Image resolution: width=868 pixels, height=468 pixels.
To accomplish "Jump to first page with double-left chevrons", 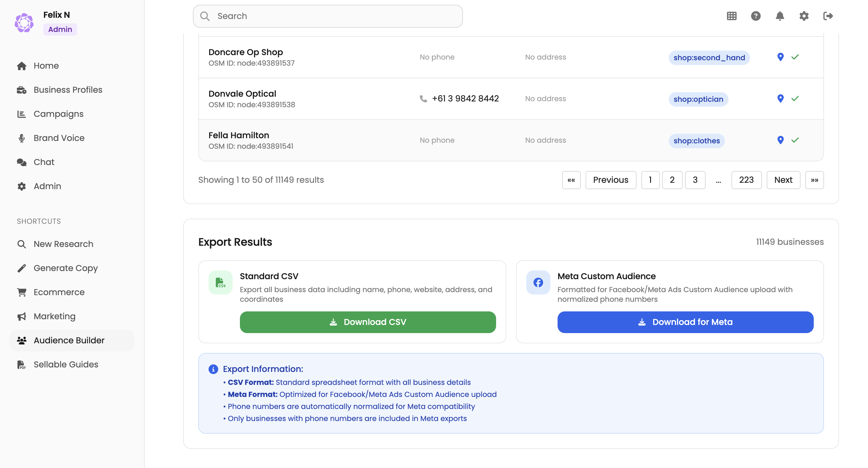I will click(571, 180).
